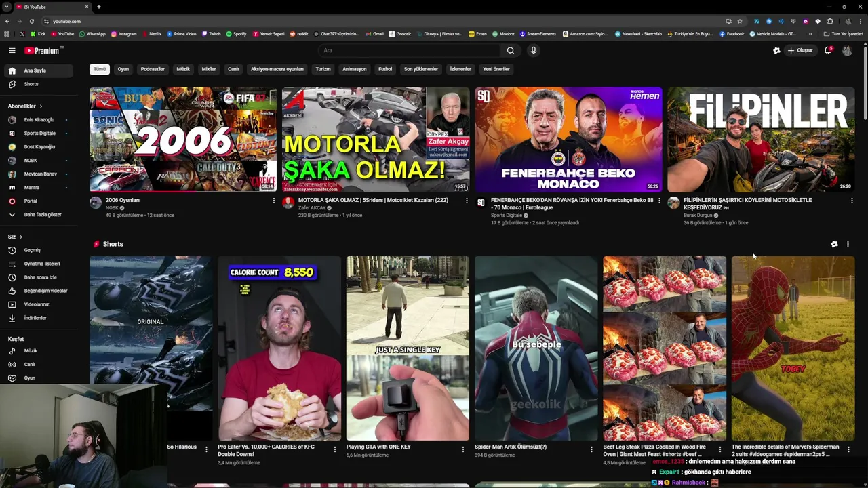Bookmark this page with star icon

[x=740, y=21]
